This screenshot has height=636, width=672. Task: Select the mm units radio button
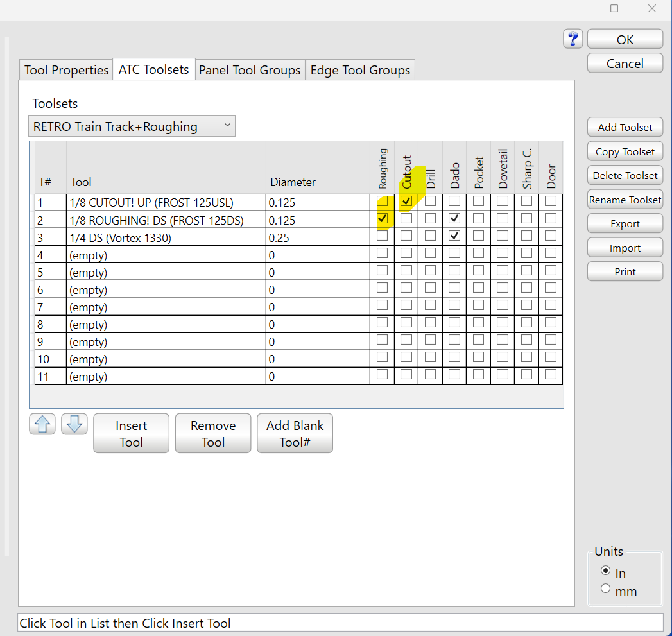click(x=605, y=589)
